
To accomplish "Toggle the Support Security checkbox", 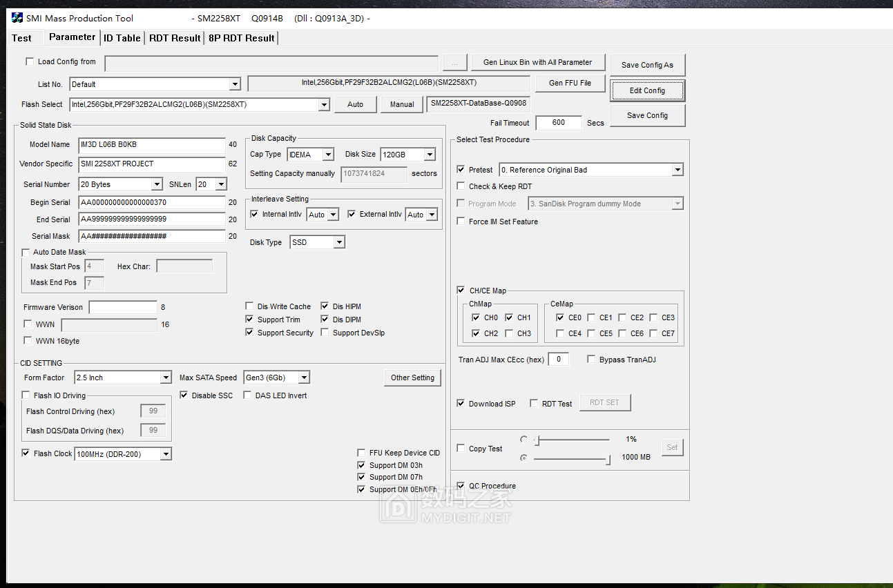I will pos(250,333).
